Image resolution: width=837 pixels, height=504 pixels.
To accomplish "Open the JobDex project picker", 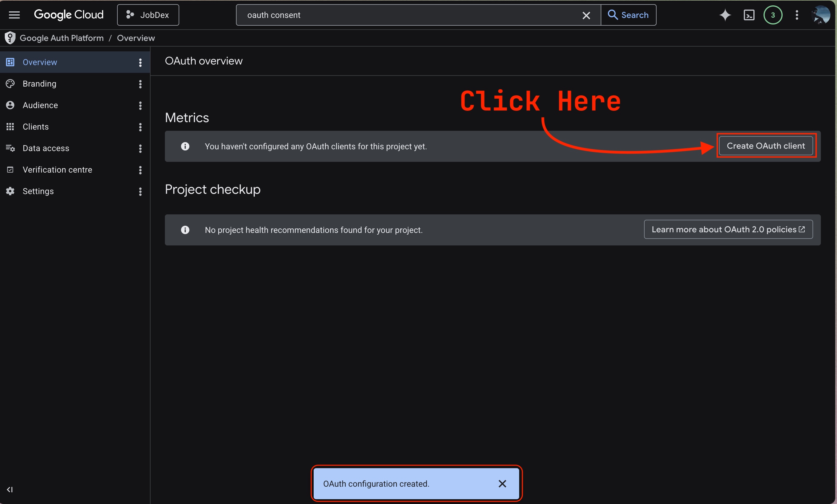I will pyautogui.click(x=148, y=15).
